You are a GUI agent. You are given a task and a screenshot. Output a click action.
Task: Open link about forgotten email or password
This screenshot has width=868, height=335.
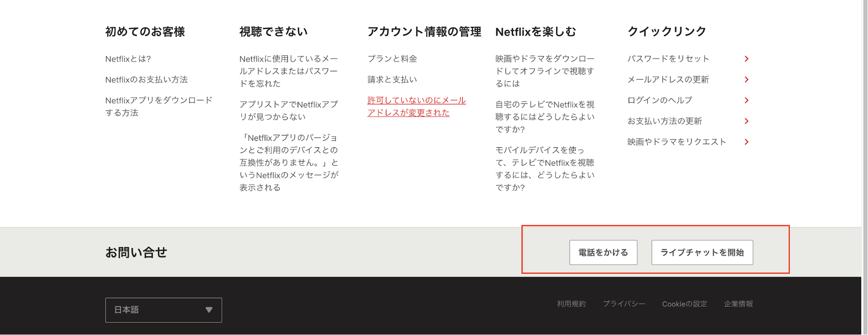(289, 71)
